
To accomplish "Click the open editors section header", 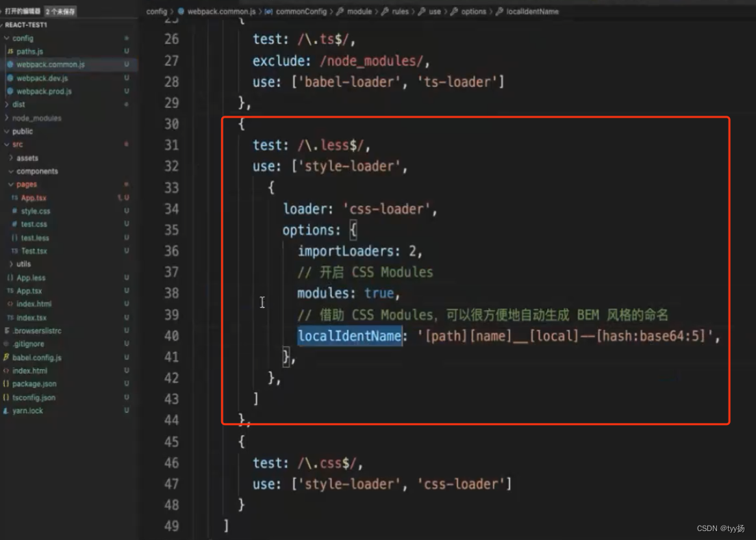I will (x=22, y=10).
